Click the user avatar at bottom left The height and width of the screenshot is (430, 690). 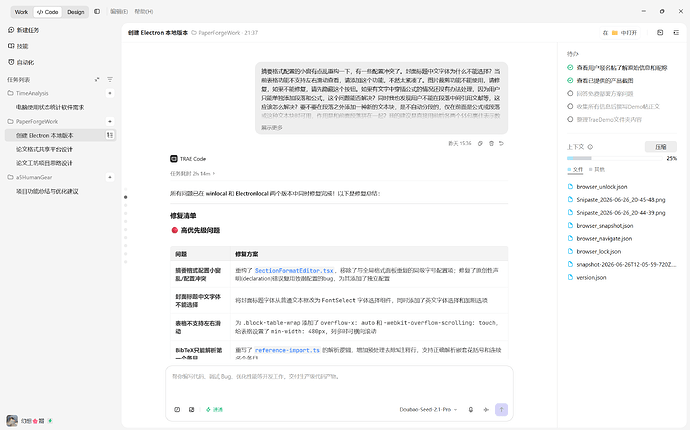[x=12, y=420]
